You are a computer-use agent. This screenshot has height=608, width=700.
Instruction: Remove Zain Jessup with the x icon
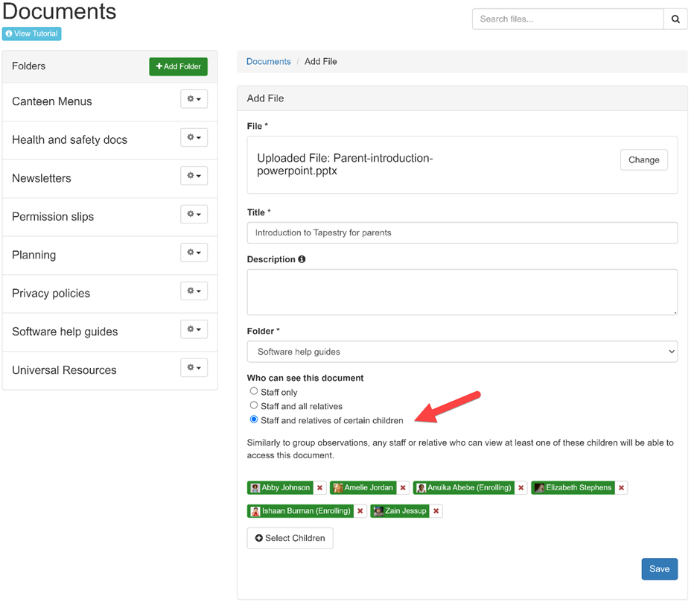(436, 511)
